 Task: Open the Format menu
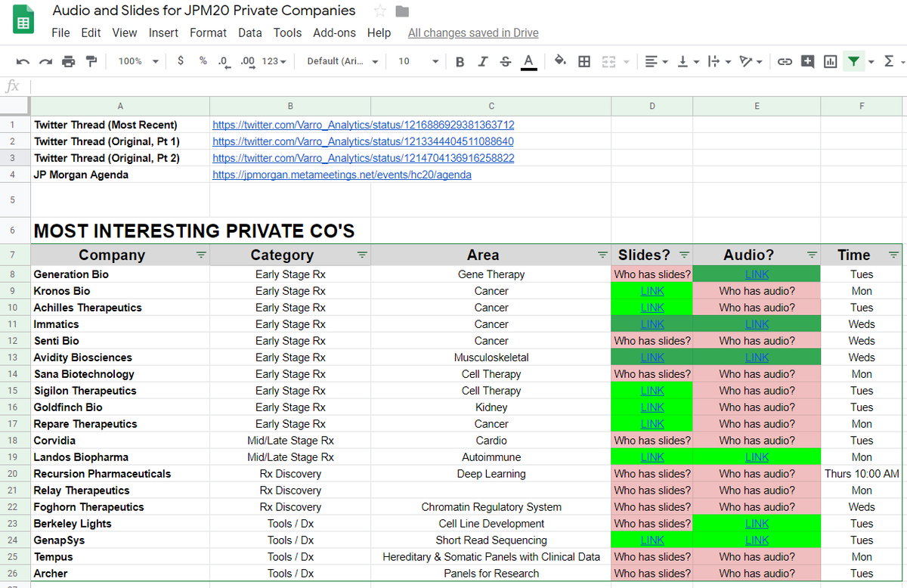click(208, 32)
